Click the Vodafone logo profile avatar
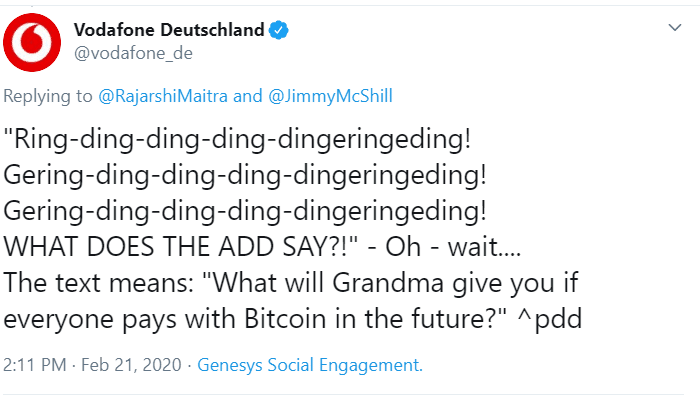The height and width of the screenshot is (401, 700). [34, 41]
